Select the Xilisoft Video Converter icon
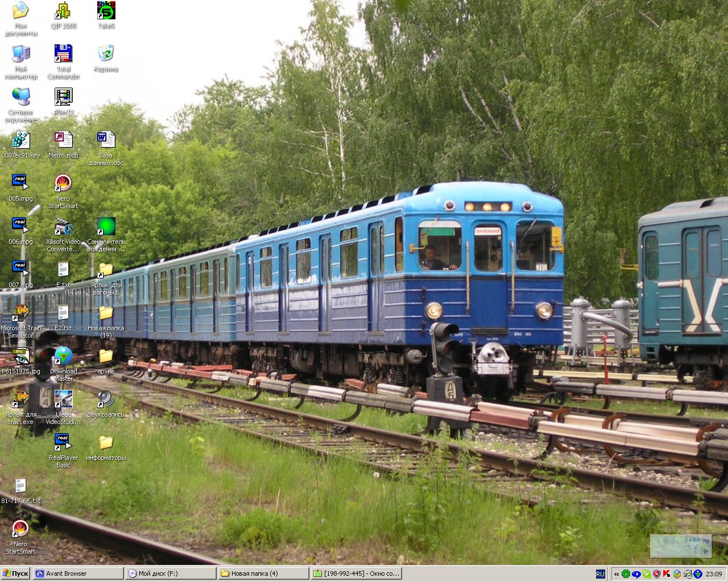The height and width of the screenshot is (582, 728). tap(63, 227)
